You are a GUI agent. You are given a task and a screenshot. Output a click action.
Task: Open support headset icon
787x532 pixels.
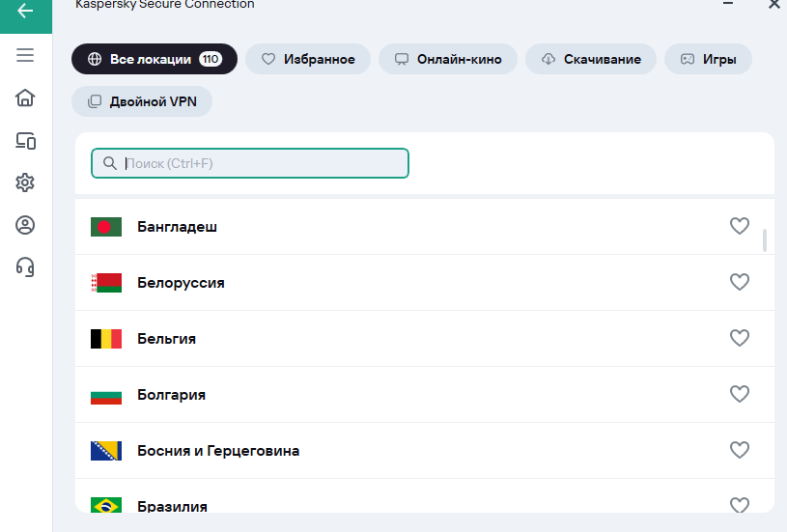25,266
